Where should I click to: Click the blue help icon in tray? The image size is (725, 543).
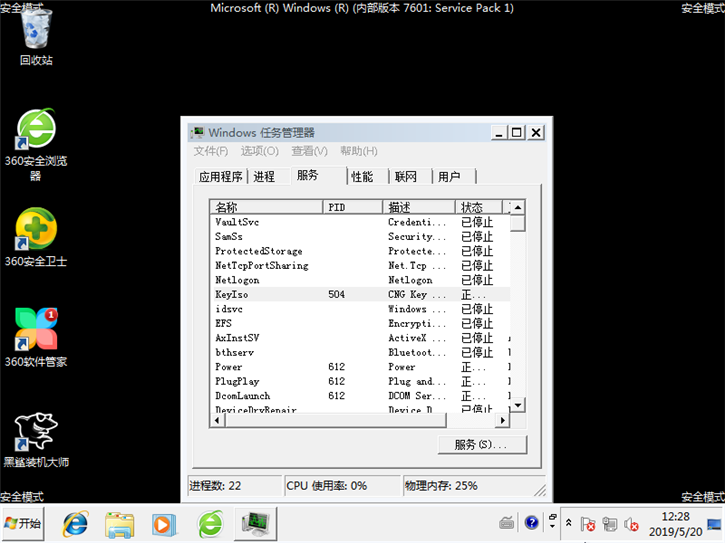click(532, 523)
